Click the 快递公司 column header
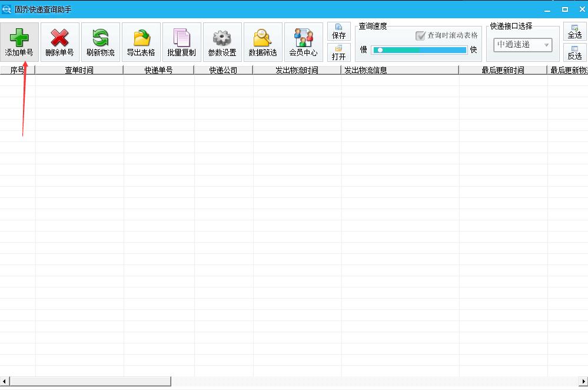Image resolution: width=588 pixels, height=390 pixels. point(224,70)
